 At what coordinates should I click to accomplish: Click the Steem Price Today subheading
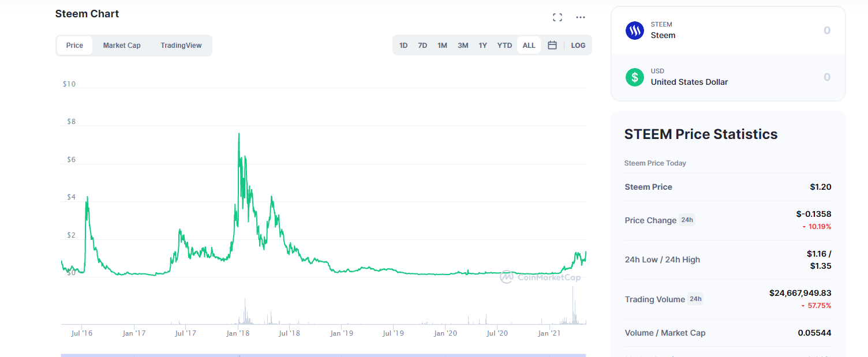click(655, 163)
